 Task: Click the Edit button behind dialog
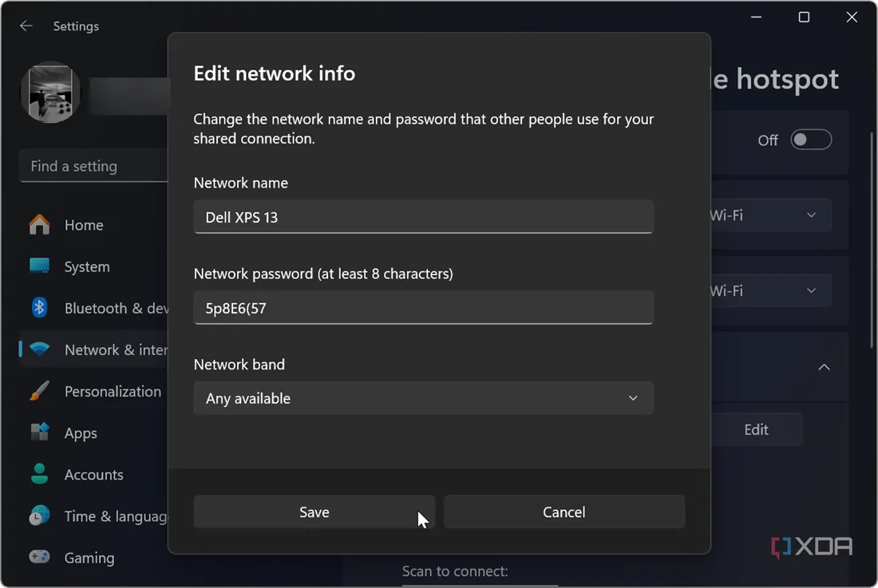[x=756, y=429]
